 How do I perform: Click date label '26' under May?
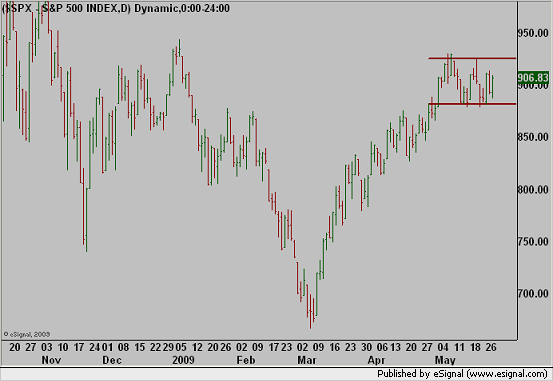coord(491,347)
